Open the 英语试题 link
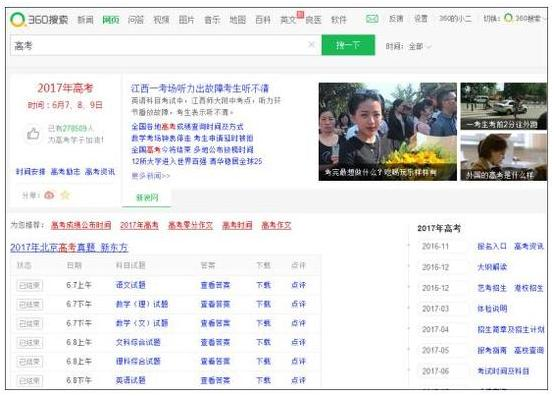This screenshot has width=554, height=396. (131, 380)
